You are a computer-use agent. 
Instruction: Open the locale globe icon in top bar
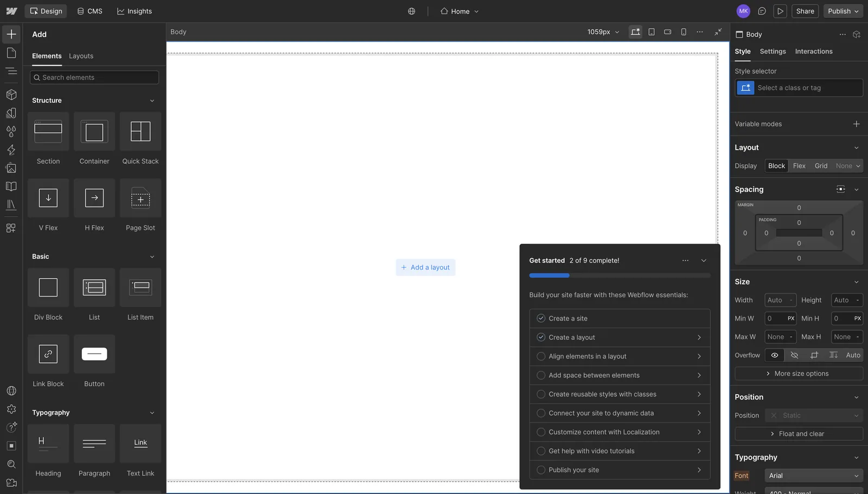coord(412,11)
